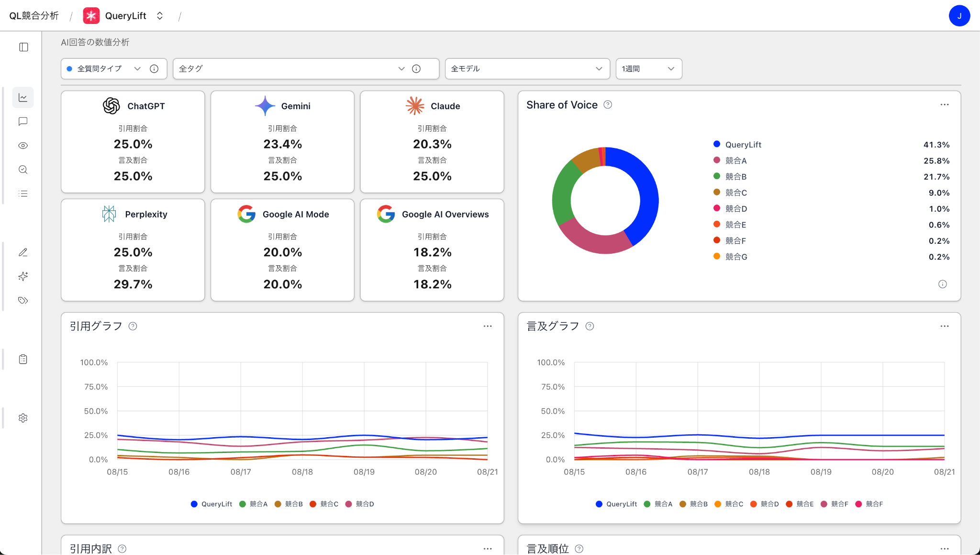
Task: Open 言及グラフ more options menu
Action: click(945, 326)
